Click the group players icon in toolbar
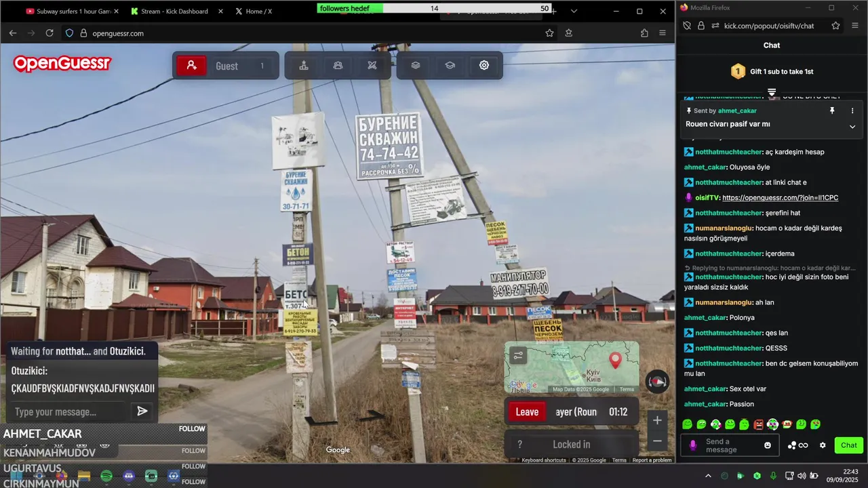Image resolution: width=868 pixels, height=488 pixels. pos(338,66)
